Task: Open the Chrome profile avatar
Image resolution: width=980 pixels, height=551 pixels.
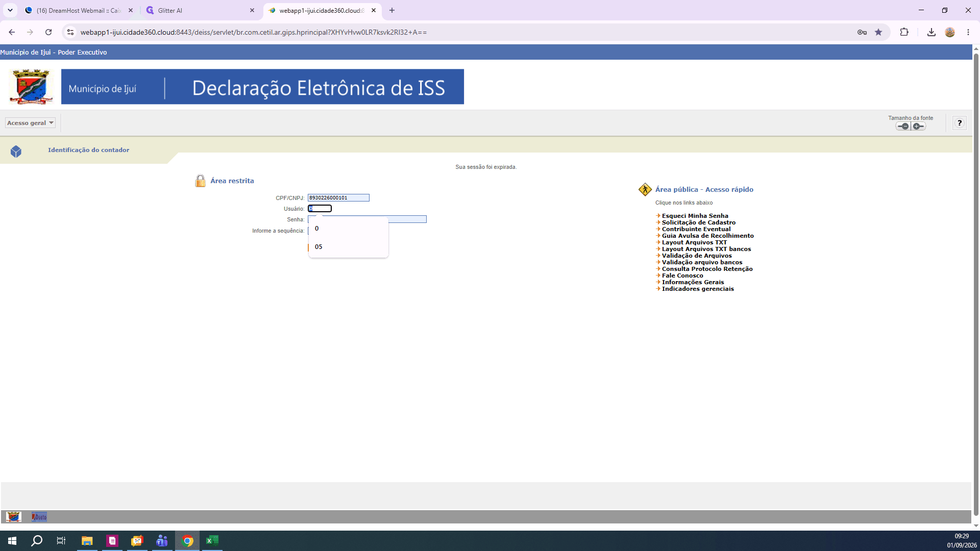Action: pos(950,32)
